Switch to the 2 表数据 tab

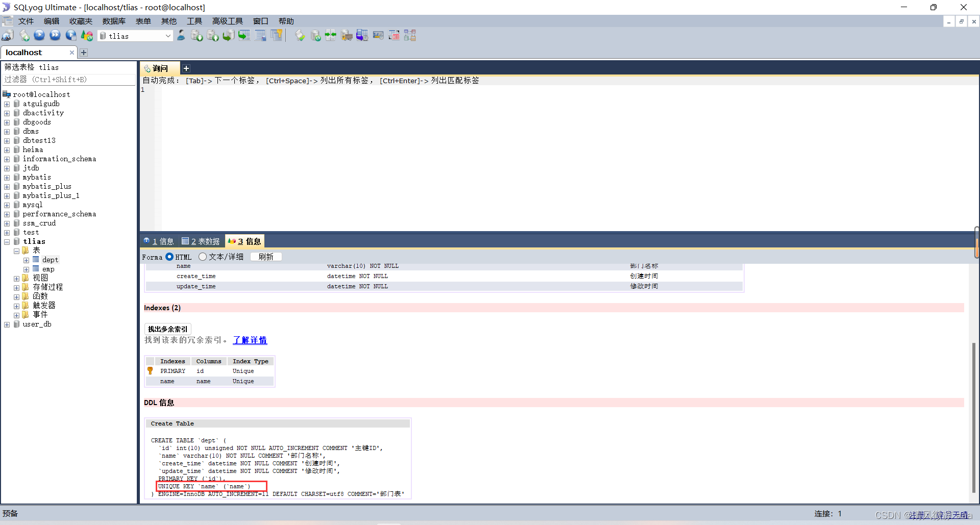point(201,241)
